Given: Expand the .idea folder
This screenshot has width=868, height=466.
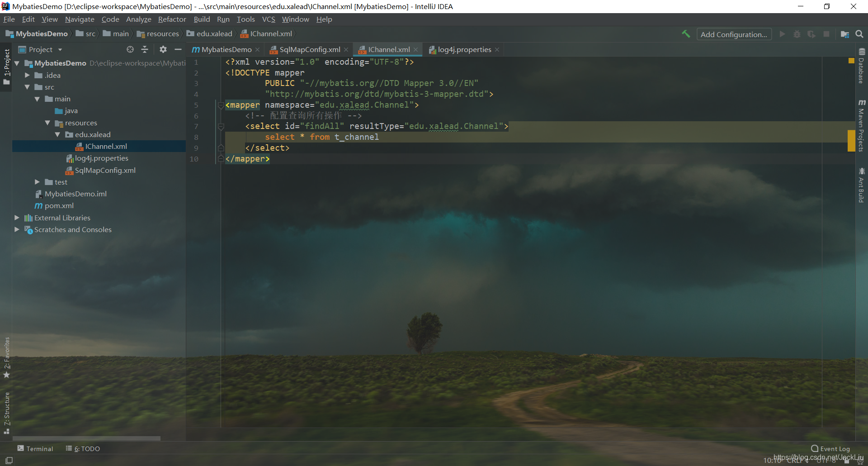Looking at the screenshot, I should pos(27,75).
